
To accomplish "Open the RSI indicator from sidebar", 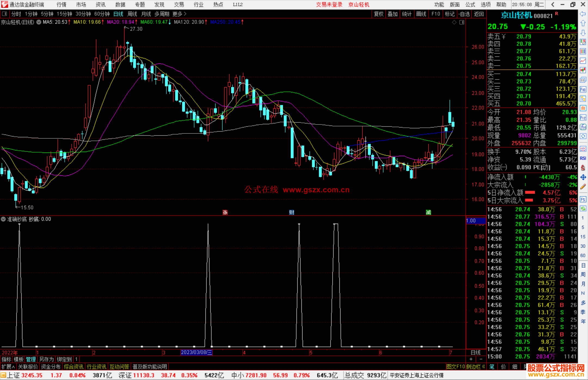I will 583,158.
